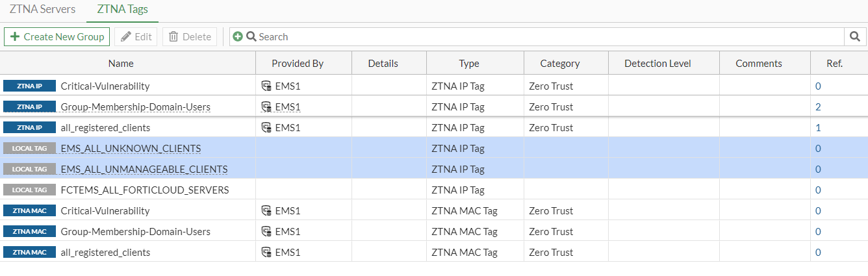Click the ZTNA MAC badge beside Critical-Vulnerability
This screenshot has height=276, width=868.
(29, 210)
